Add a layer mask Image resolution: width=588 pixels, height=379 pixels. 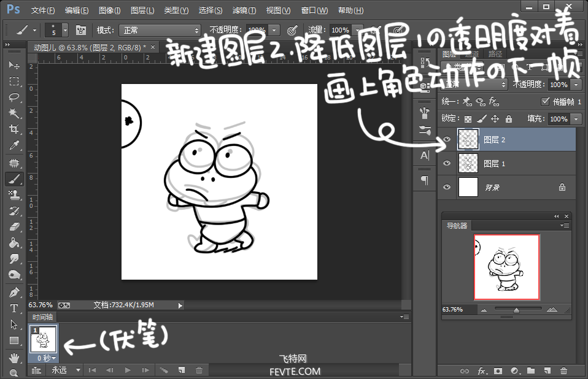(x=498, y=371)
